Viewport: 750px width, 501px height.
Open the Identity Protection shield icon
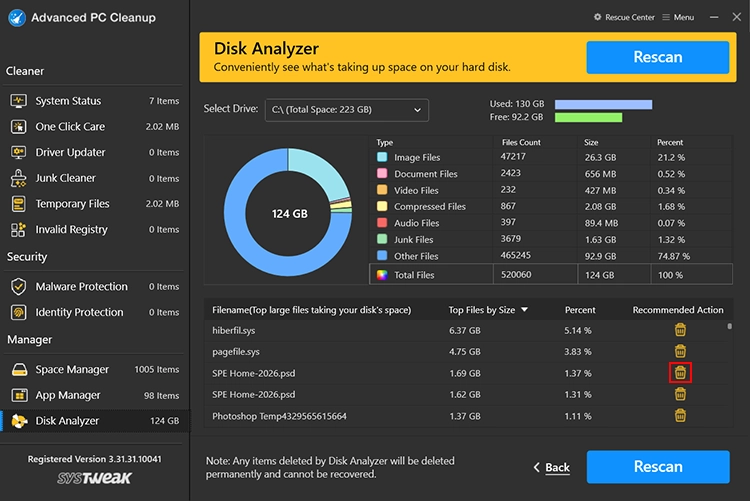[18, 312]
